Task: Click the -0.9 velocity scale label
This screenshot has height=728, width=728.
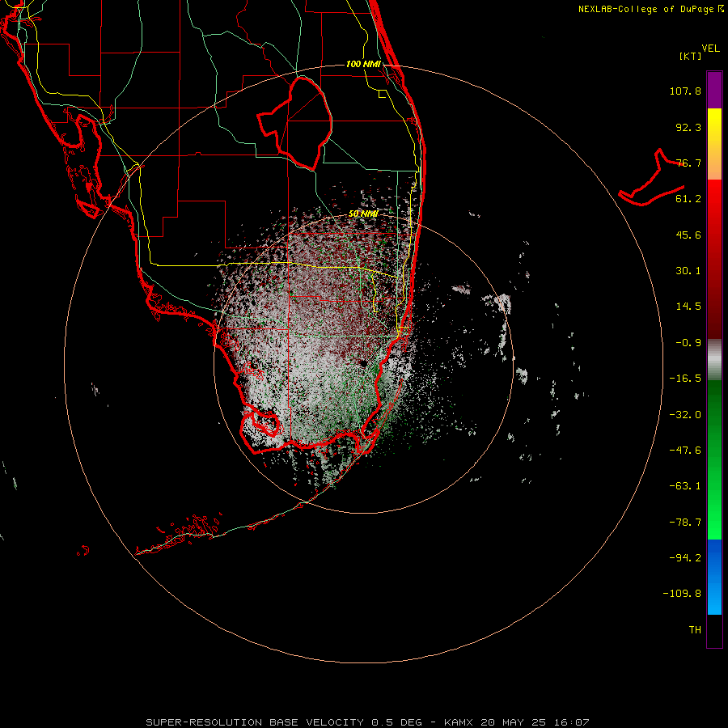Action: [x=688, y=343]
